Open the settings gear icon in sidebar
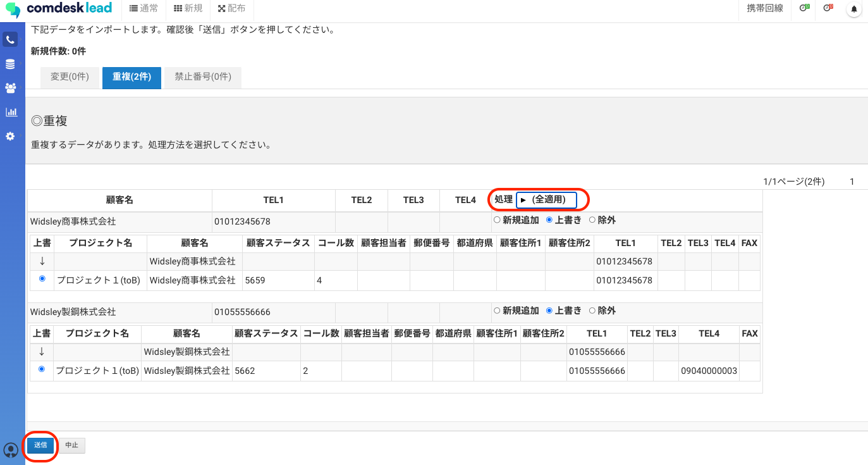This screenshot has width=868, height=465. coord(10,136)
